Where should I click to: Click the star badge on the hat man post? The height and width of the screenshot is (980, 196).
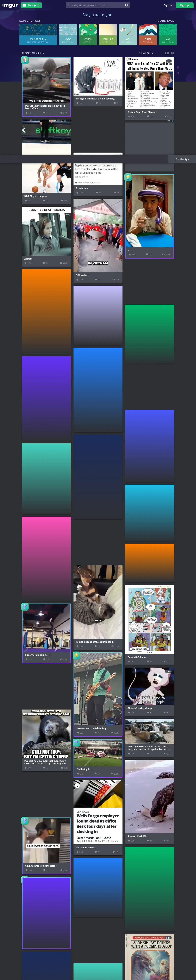pos(128,177)
